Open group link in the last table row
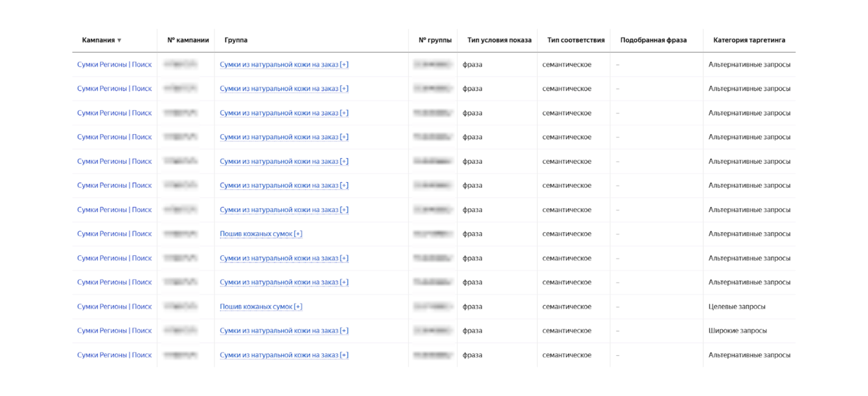The width and height of the screenshot is (868, 396). coord(284,355)
